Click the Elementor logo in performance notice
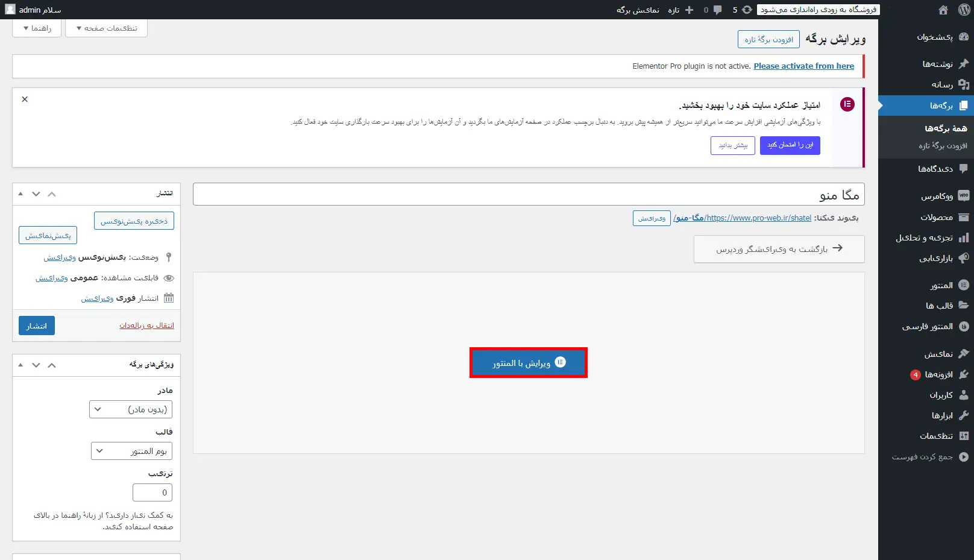 [x=847, y=104]
